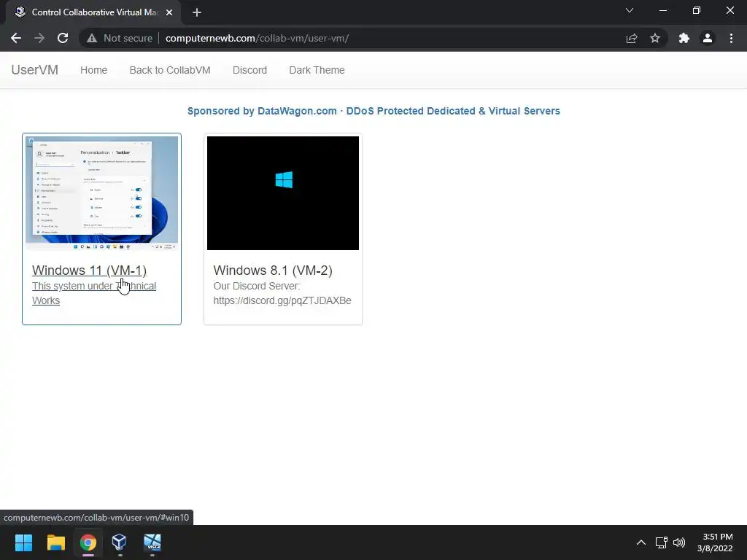Switch to Dark Theme
Image resolution: width=747 pixels, height=560 pixels.
tap(317, 70)
